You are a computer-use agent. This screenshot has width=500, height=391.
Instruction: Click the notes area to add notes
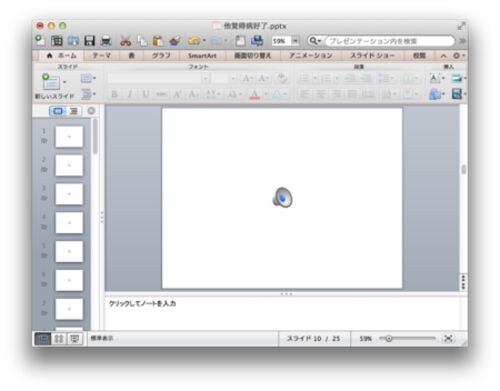282,312
